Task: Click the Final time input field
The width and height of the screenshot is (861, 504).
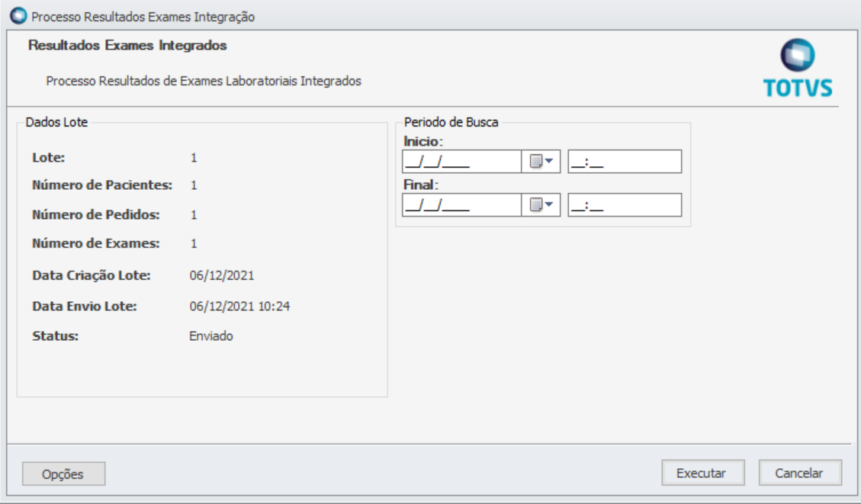Action: [625, 205]
